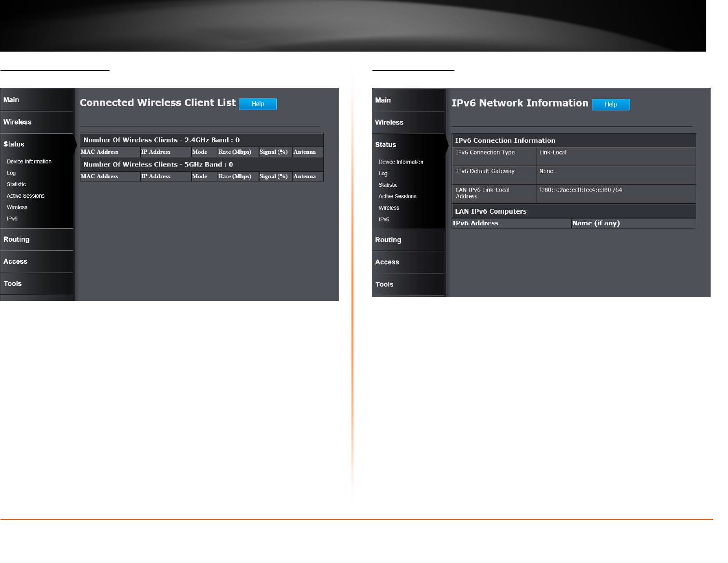The height and width of the screenshot is (563, 728).
Task: Click the None gateway value
Action: pos(546,171)
